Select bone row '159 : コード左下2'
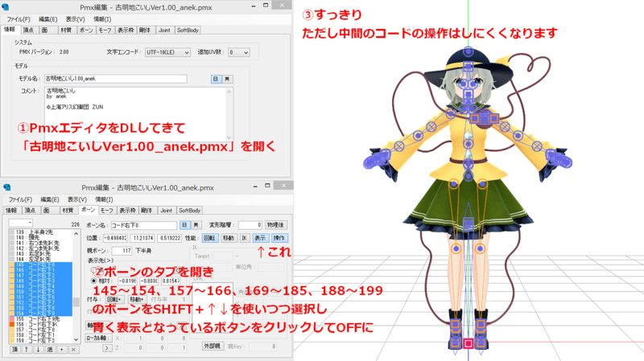The width and height of the screenshot is (644, 361). pyautogui.click(x=40, y=340)
